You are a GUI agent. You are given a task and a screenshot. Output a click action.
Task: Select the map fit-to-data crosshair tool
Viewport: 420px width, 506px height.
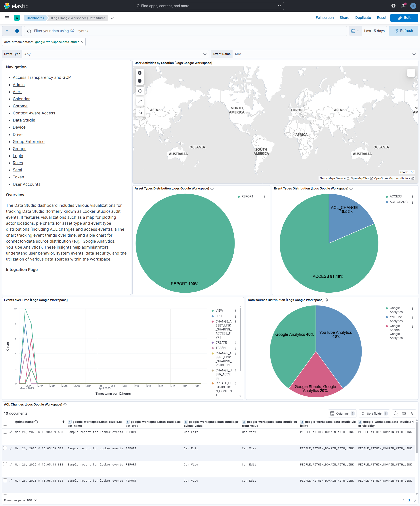point(140,91)
